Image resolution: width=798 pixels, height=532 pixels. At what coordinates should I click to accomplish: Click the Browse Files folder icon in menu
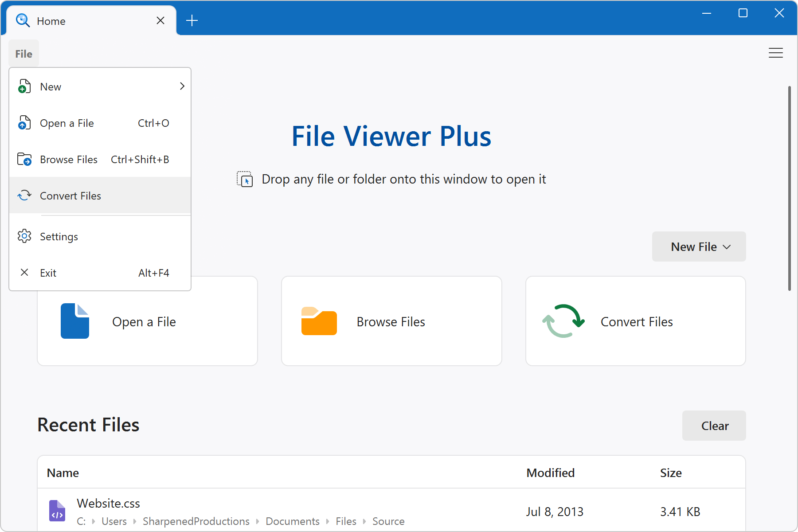[24, 159]
